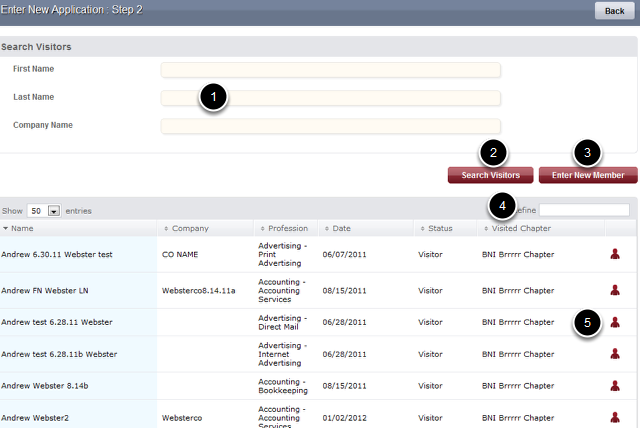
Task: Click person icon for Andrew FN Webster LN
Action: [x=615, y=290]
